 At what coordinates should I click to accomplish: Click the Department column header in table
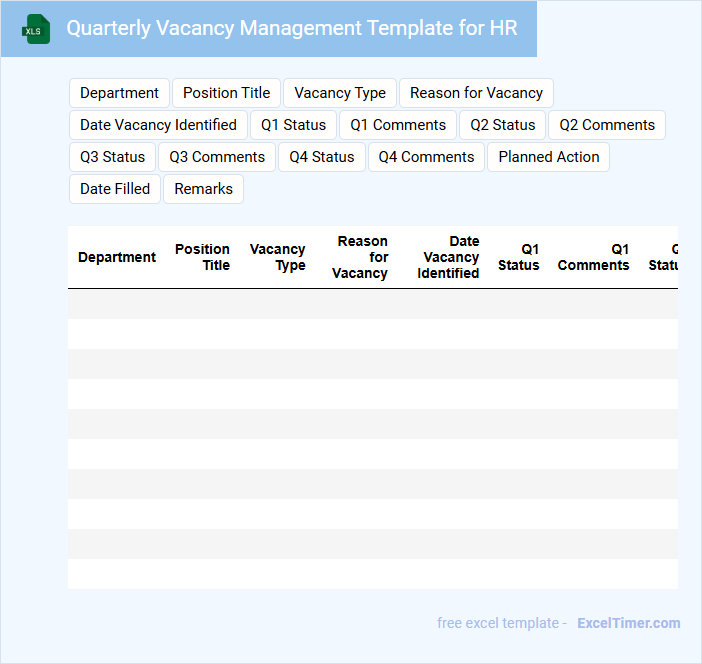pyautogui.click(x=117, y=257)
